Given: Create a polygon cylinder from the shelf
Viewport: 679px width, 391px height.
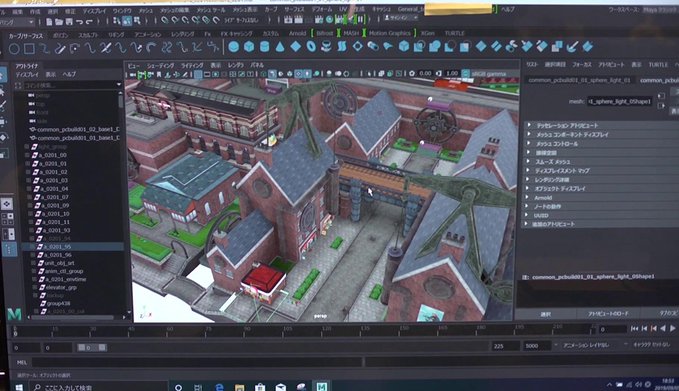Looking at the screenshot, I should coord(265,46).
